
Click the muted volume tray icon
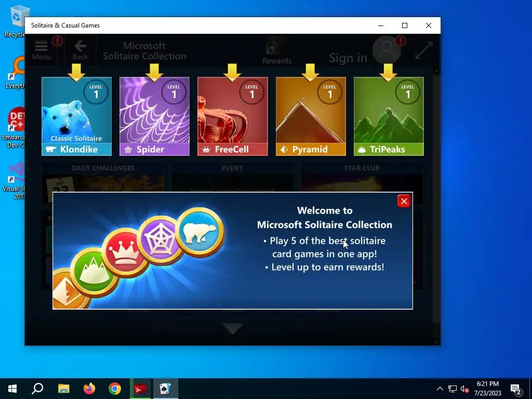464,389
